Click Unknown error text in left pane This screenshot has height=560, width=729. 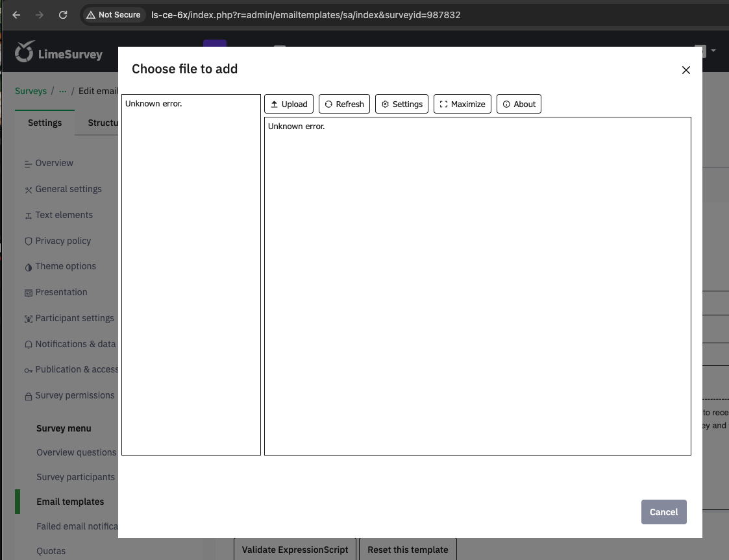click(153, 104)
